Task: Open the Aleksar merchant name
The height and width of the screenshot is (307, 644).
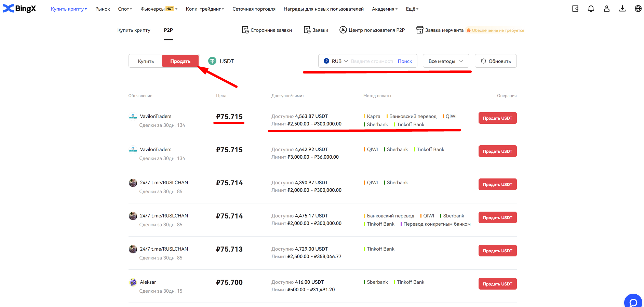Action: point(148,282)
